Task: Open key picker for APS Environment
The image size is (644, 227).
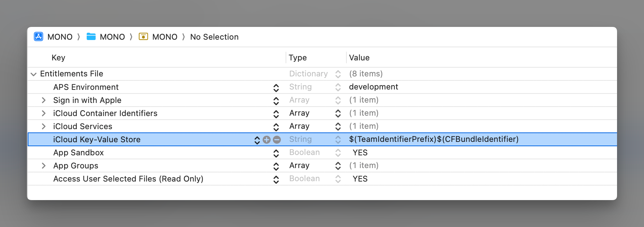Action: click(276, 88)
